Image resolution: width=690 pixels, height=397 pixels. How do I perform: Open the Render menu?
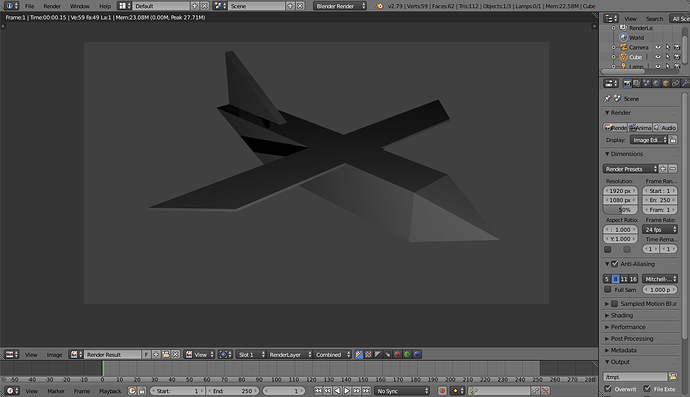click(52, 6)
